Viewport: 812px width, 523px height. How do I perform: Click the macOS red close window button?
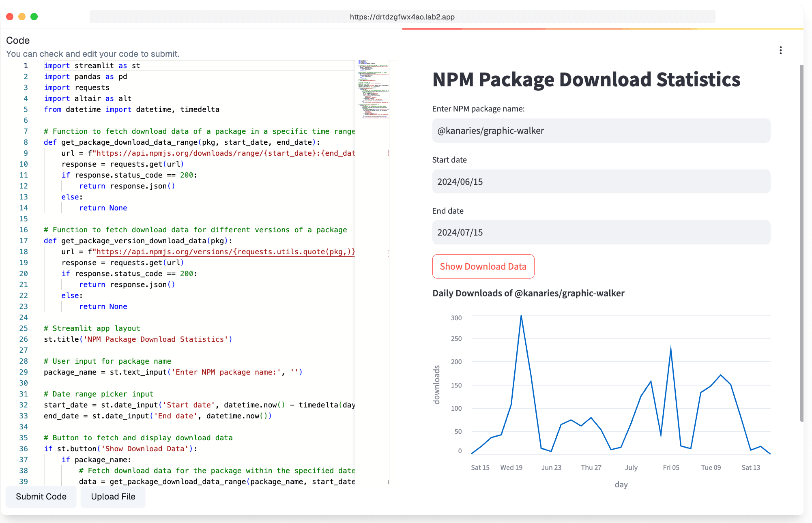(x=10, y=17)
